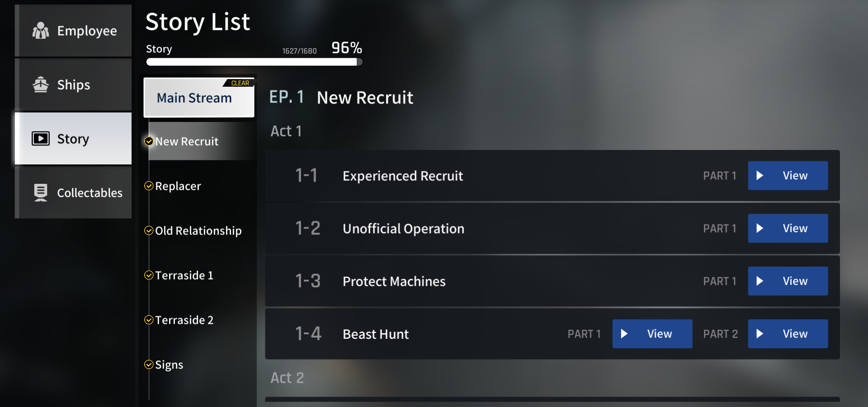The height and width of the screenshot is (407, 868).
Task: Click the checkmark beside Replacer
Action: click(149, 186)
